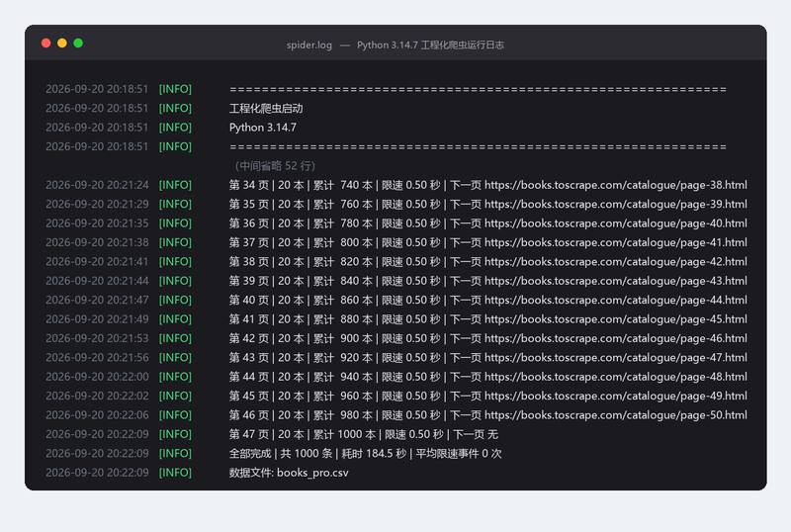Image resolution: width=791 pixels, height=532 pixels.
Task: Click the collapsed 中间省略 52 行 line
Action: click(275, 166)
